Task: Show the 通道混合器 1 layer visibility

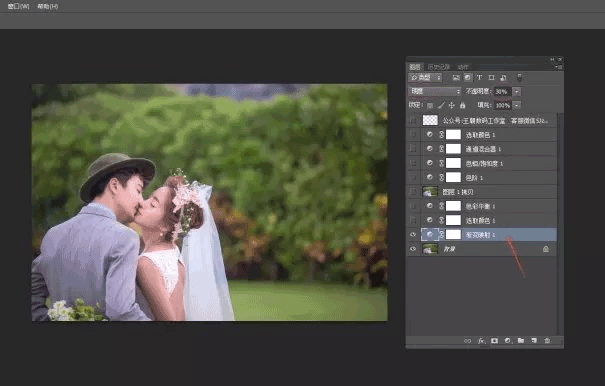Action: (413, 149)
